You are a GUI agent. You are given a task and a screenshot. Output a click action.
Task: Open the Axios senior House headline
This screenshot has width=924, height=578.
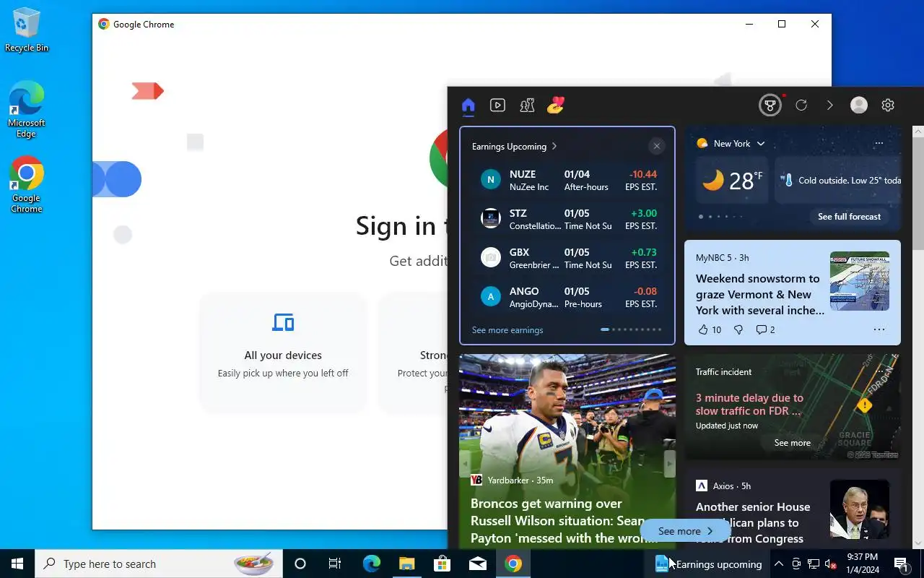pyautogui.click(x=753, y=522)
